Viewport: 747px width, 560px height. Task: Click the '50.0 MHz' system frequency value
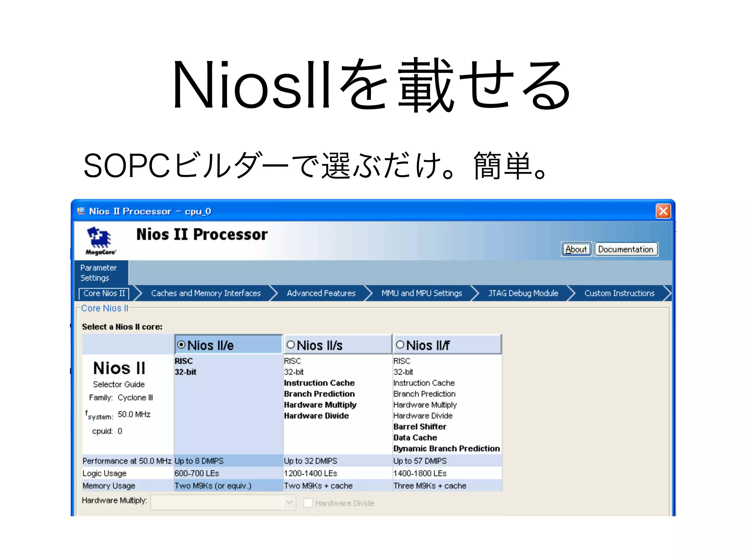(134, 414)
